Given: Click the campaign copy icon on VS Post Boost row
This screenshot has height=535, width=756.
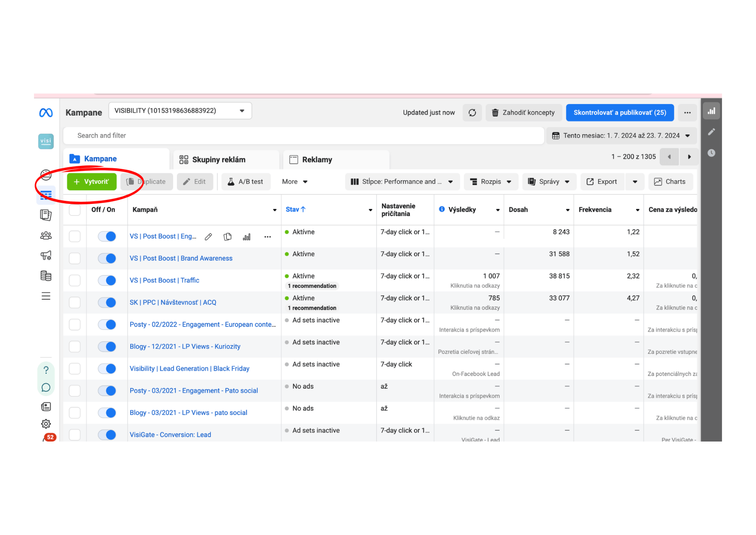Looking at the screenshot, I should pyautogui.click(x=228, y=235).
